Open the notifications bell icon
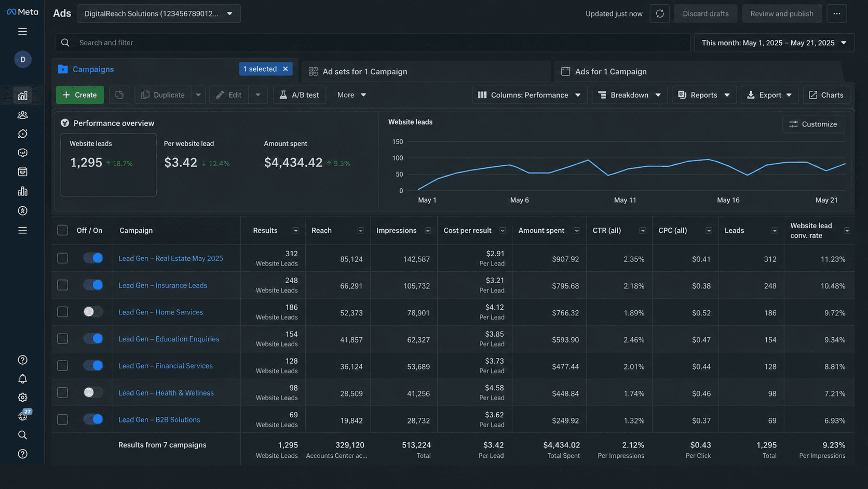Image resolution: width=868 pixels, height=489 pixels. pos(22,379)
